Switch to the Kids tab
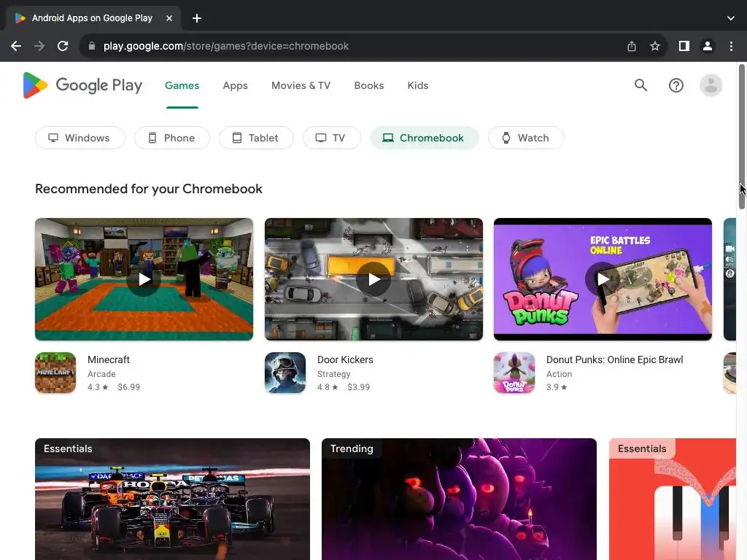The image size is (747, 560). pos(418,86)
